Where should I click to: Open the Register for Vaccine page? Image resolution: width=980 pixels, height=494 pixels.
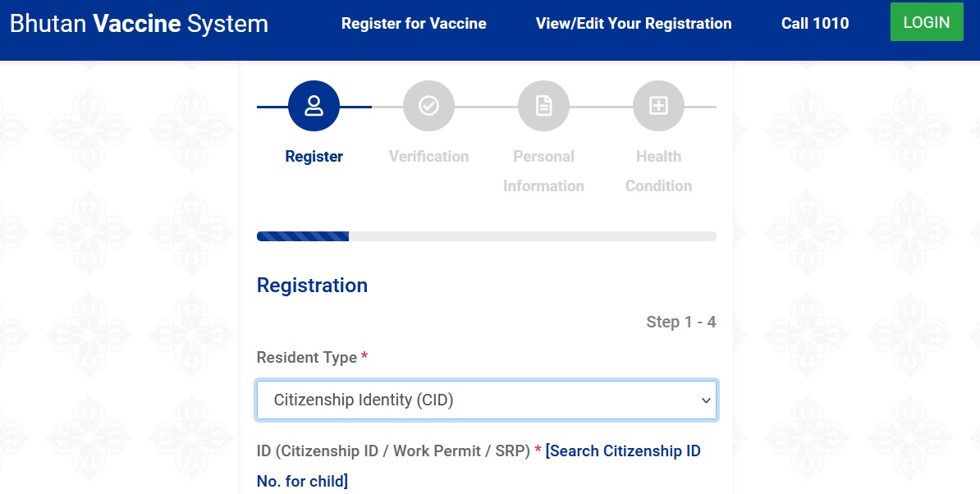coord(414,23)
